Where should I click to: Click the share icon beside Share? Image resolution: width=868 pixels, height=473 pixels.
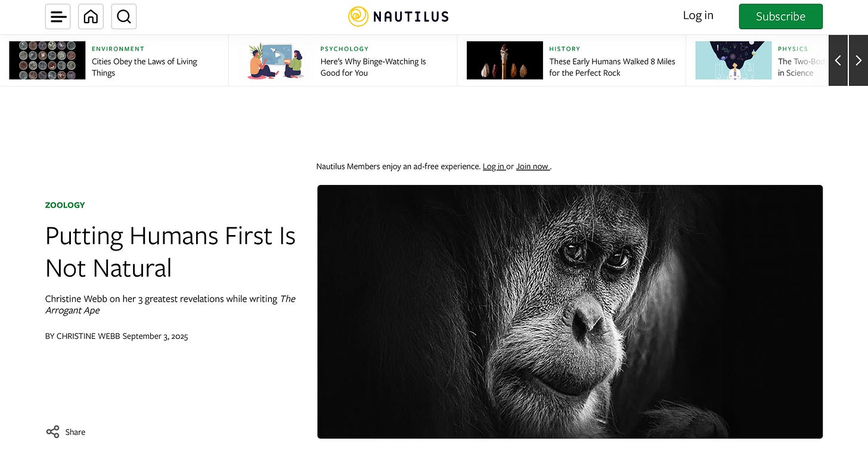(52, 432)
